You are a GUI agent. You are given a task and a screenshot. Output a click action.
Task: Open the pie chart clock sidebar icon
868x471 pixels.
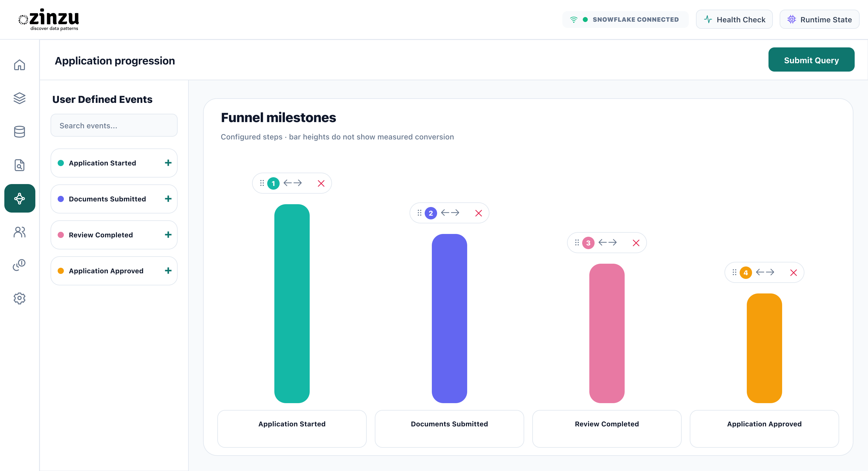pos(20,265)
